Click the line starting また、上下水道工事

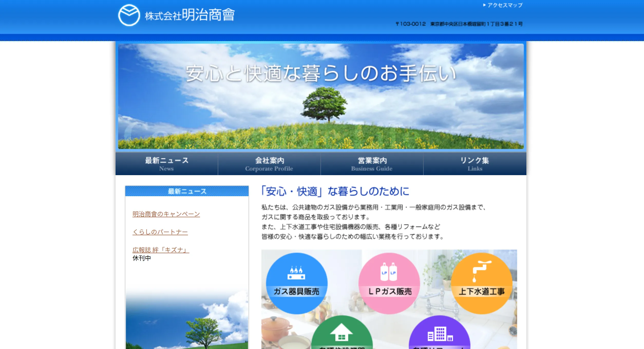pos(351,227)
